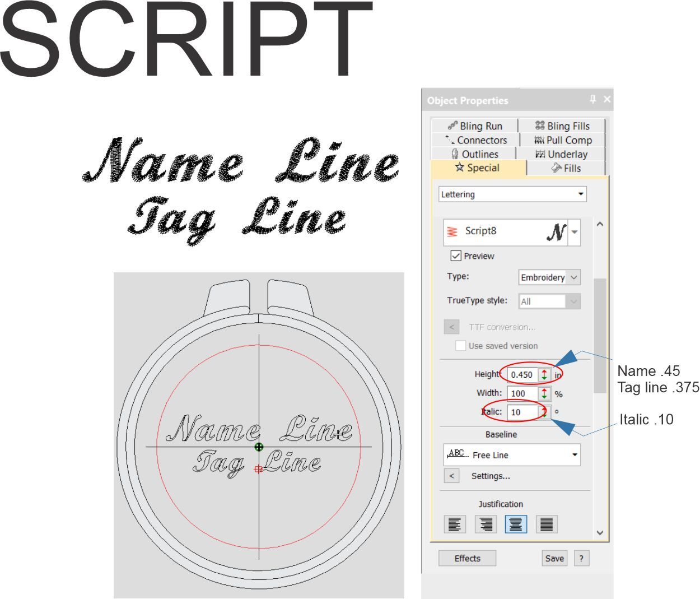This screenshot has height=599, width=700.
Task: Click the Italic angle input field
Action: [522, 412]
